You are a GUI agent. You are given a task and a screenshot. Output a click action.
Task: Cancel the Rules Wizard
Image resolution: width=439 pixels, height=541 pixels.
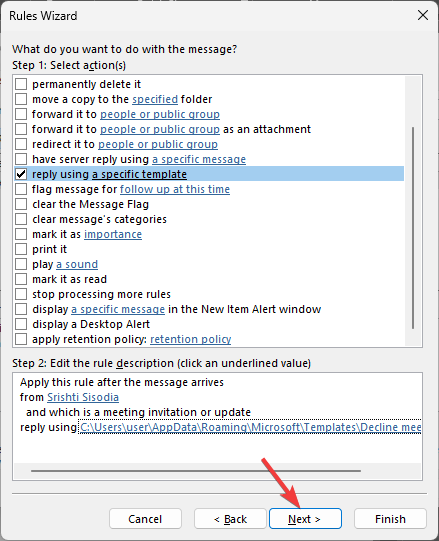pos(145,519)
